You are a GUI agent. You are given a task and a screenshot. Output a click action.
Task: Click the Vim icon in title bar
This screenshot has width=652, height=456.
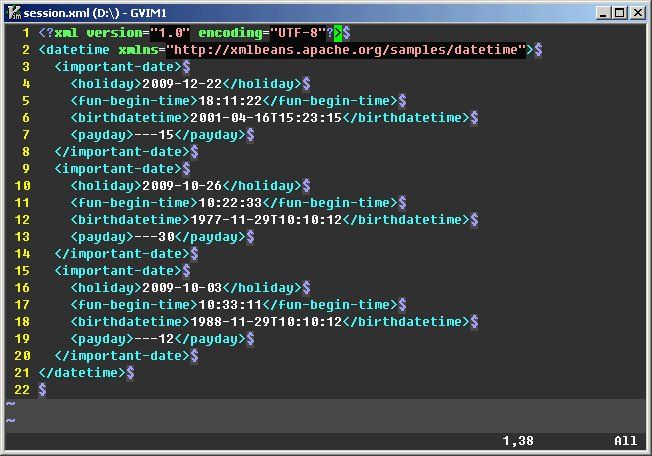(x=15, y=13)
